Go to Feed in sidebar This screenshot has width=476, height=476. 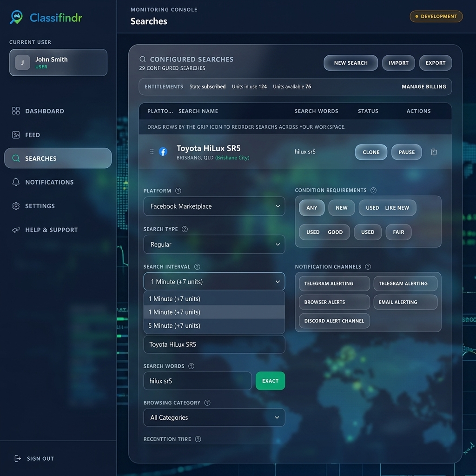tap(58, 135)
